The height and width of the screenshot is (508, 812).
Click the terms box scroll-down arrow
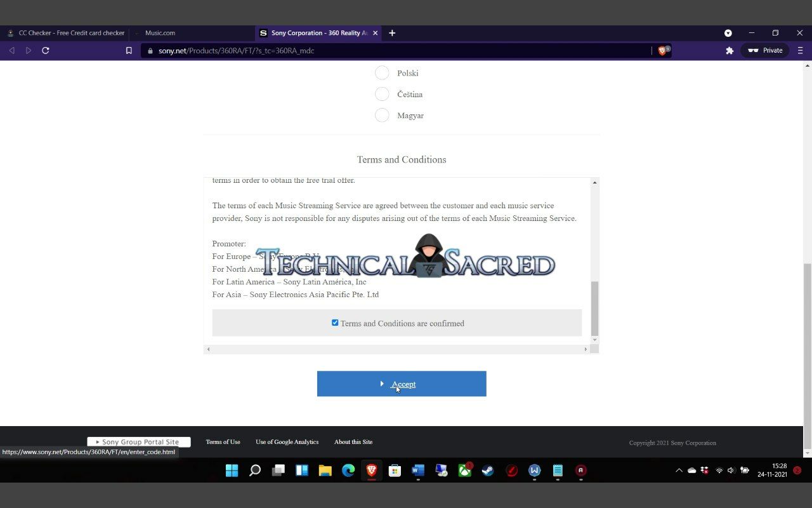(x=594, y=340)
